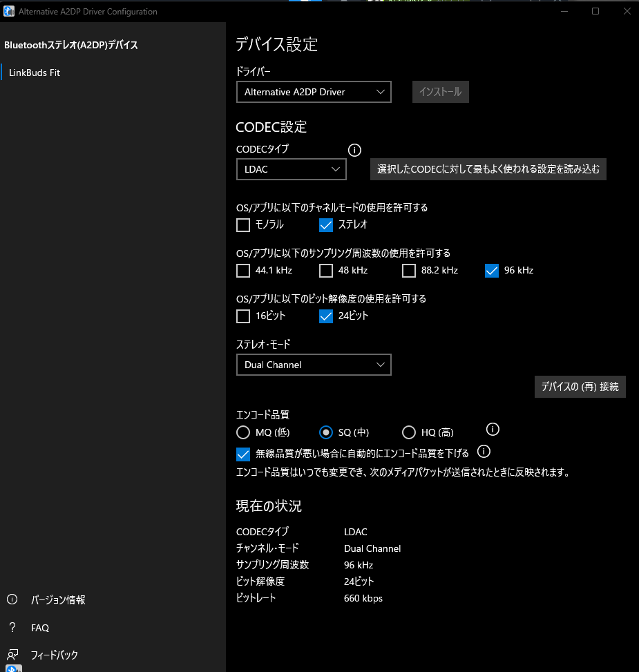This screenshot has width=639, height=672.
Task: Enable the モノラル channel mode checkbox
Action: [x=243, y=225]
